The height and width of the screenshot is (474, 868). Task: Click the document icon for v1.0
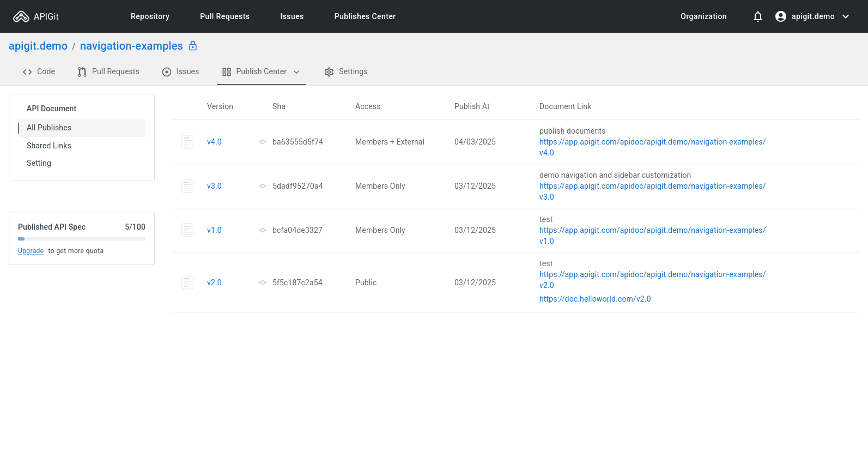(x=187, y=230)
